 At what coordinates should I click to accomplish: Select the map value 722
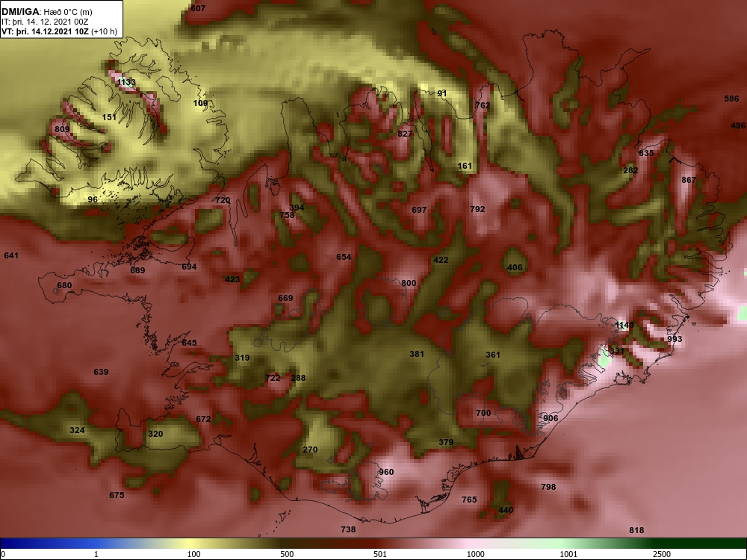[x=273, y=378]
